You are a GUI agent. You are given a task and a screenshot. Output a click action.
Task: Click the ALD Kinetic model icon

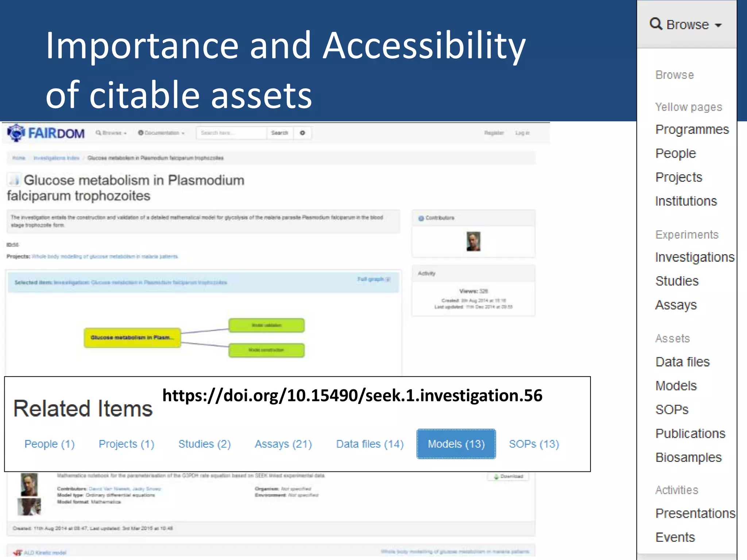tap(18, 553)
